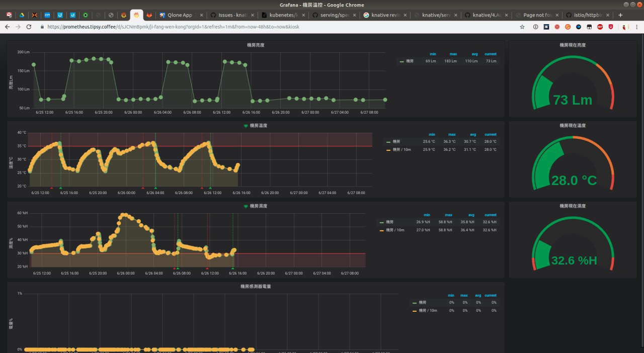Go back with the browser back arrow
This screenshot has width=644, height=353.
click(x=8, y=27)
